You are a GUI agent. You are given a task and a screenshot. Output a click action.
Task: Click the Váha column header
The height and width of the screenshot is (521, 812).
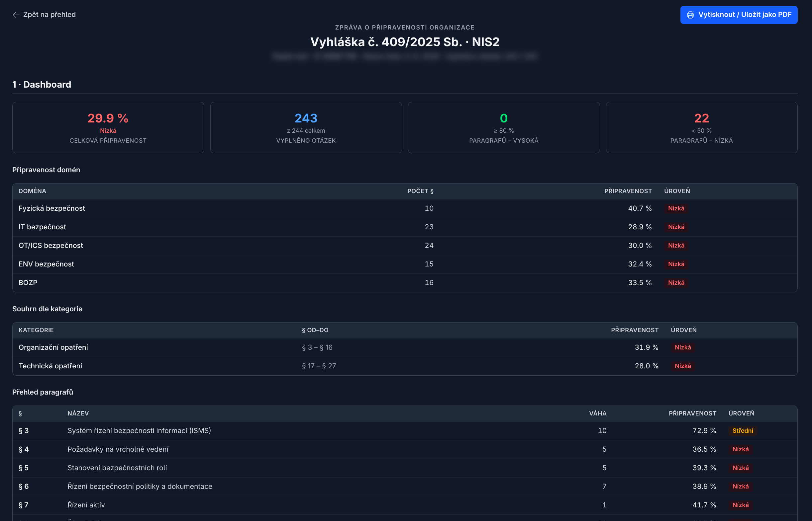[598, 413]
